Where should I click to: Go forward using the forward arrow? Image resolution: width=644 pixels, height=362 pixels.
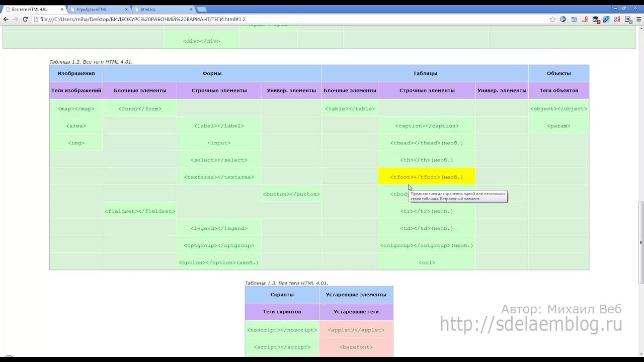pyautogui.click(x=15, y=19)
